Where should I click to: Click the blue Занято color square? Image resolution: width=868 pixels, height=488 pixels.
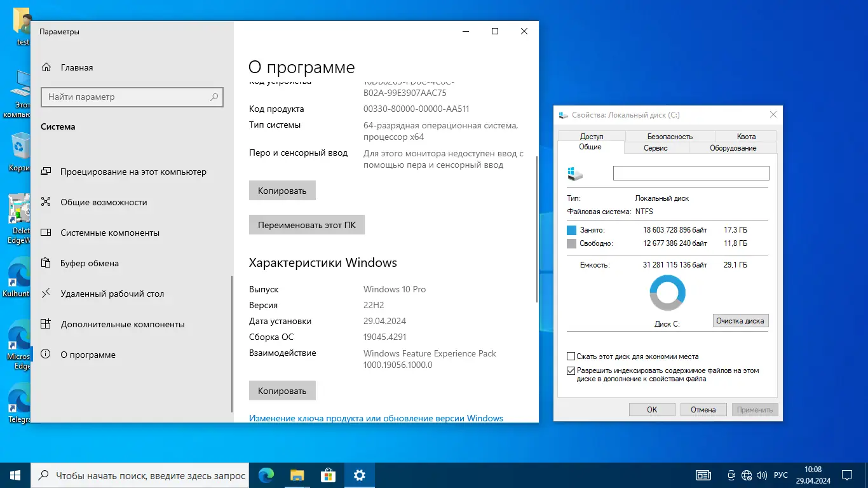point(571,230)
